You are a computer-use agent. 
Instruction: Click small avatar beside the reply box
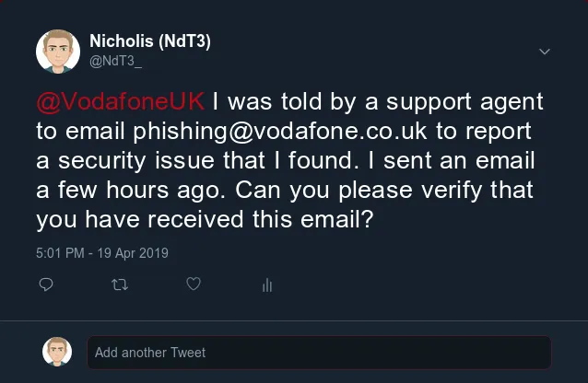[x=58, y=352]
